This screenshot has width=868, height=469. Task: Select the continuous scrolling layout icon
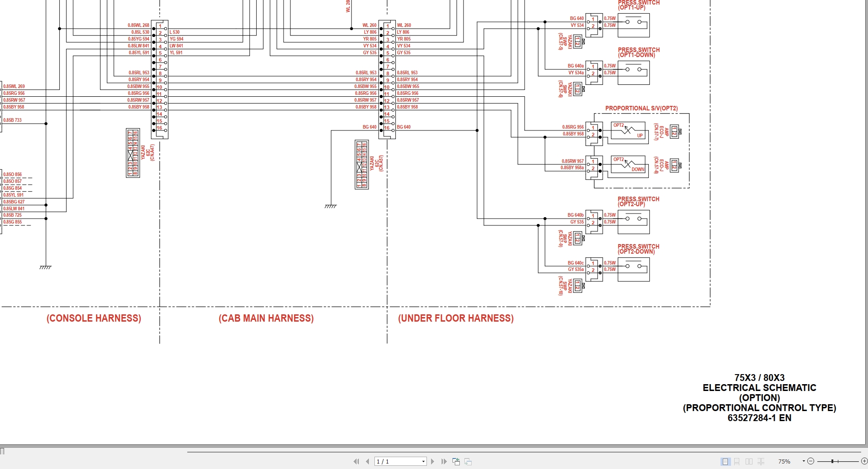(736, 461)
